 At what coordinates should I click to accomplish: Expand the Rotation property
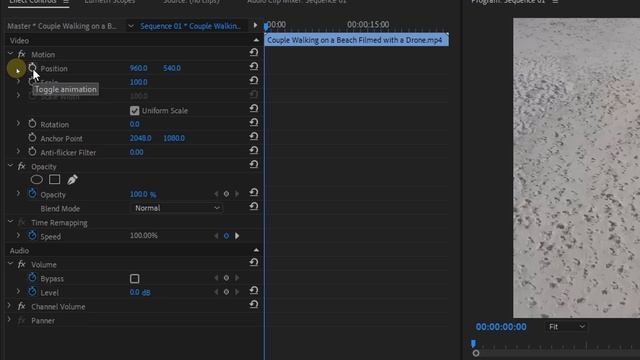[18, 123]
